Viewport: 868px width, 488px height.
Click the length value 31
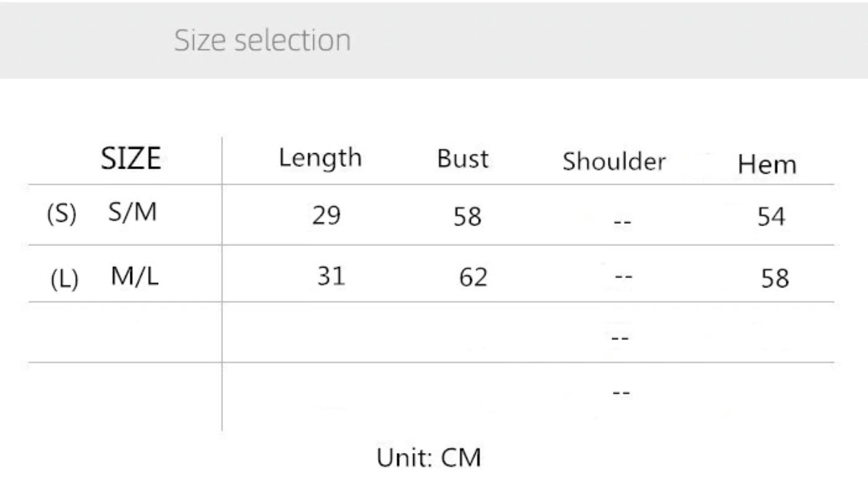(x=329, y=279)
